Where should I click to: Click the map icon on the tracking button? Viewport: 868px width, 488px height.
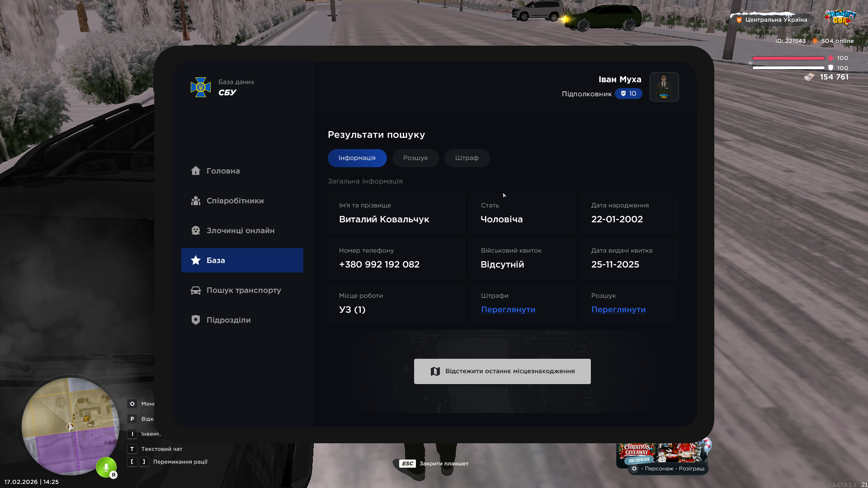click(435, 371)
